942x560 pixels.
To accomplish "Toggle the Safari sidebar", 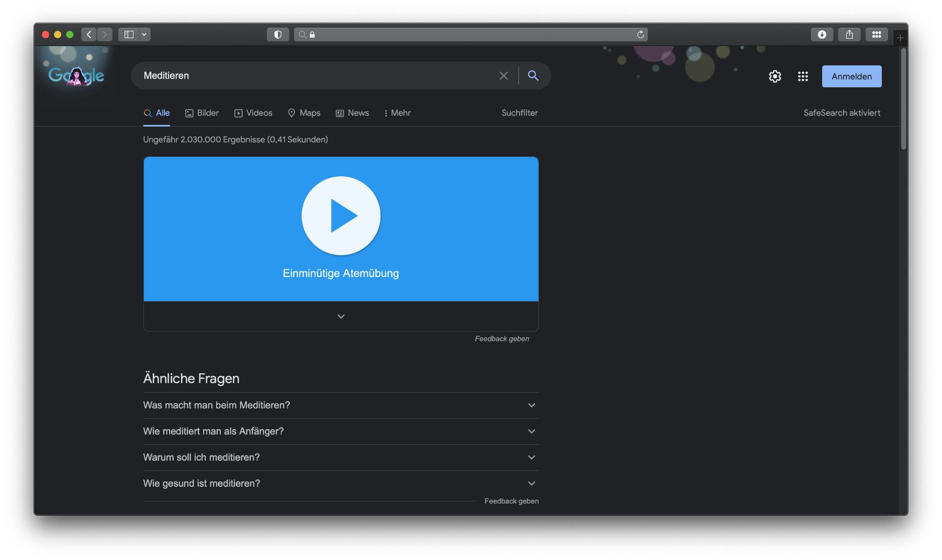I will pyautogui.click(x=129, y=35).
